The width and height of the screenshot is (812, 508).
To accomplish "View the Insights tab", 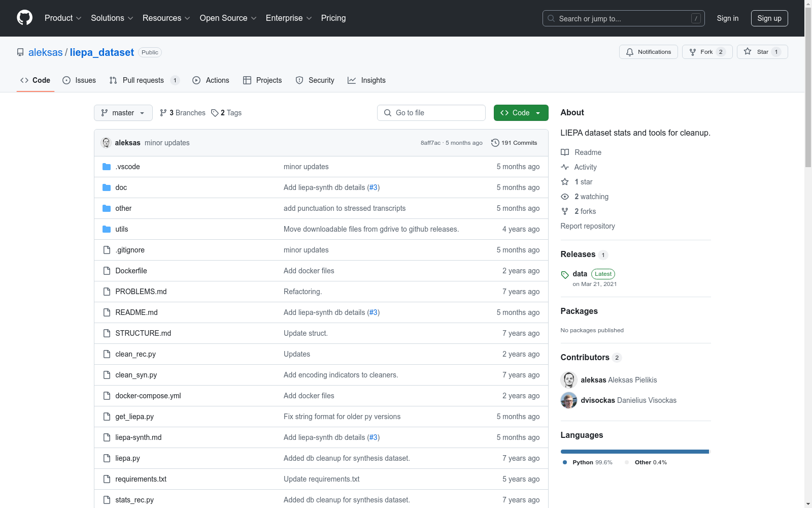I will (366, 80).
